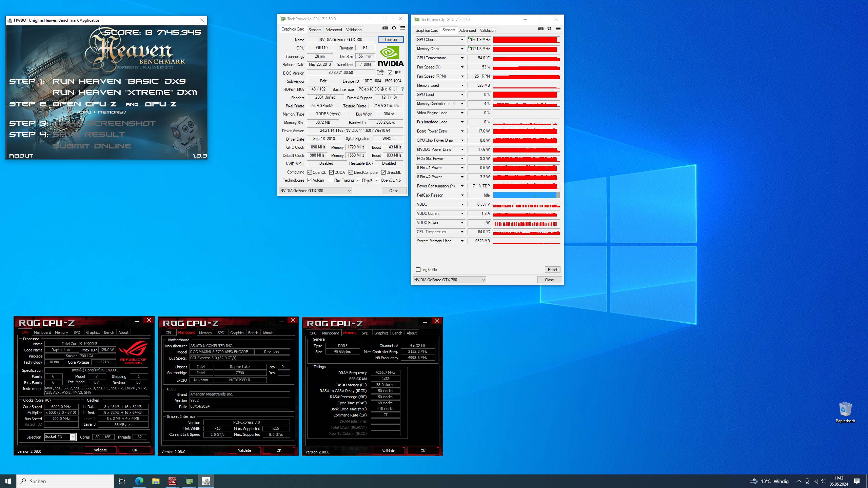
Task: Open Memory Clock sensor dropdown
Action: (x=462, y=49)
